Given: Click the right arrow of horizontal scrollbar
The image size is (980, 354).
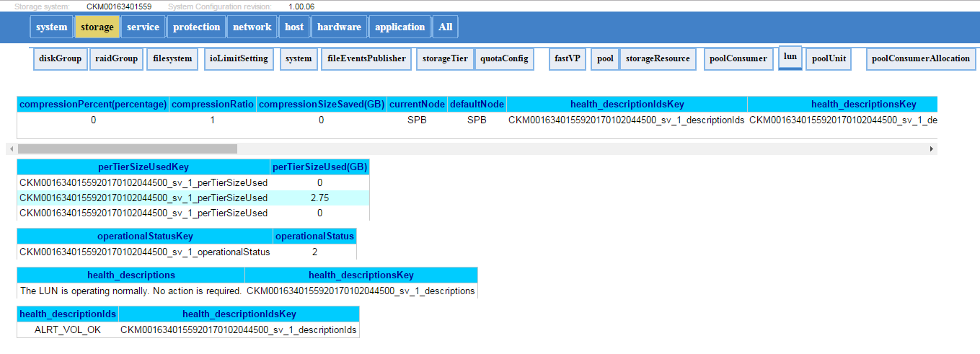Looking at the screenshot, I should (932, 149).
